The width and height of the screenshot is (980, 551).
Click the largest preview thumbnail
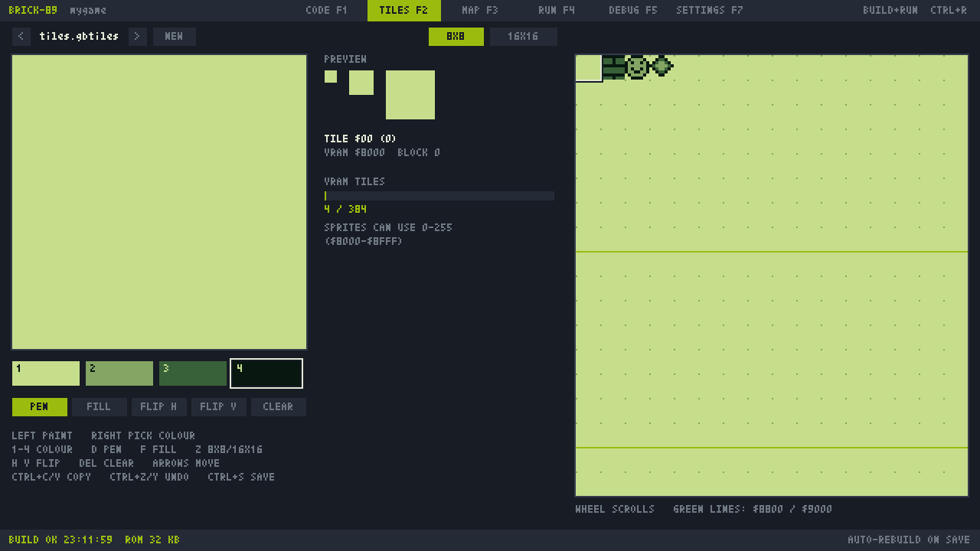[410, 95]
